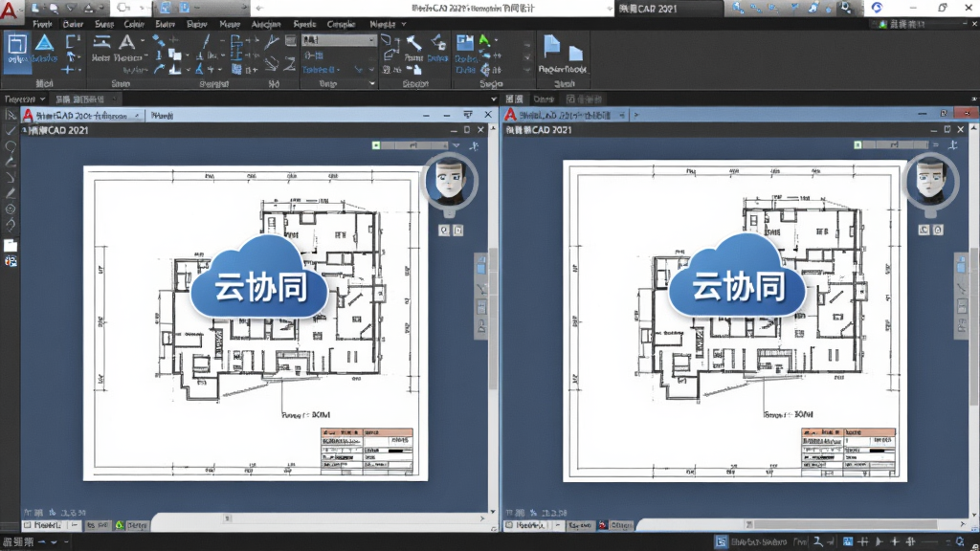
Task: Open the first ribbon tab
Action: (x=42, y=24)
